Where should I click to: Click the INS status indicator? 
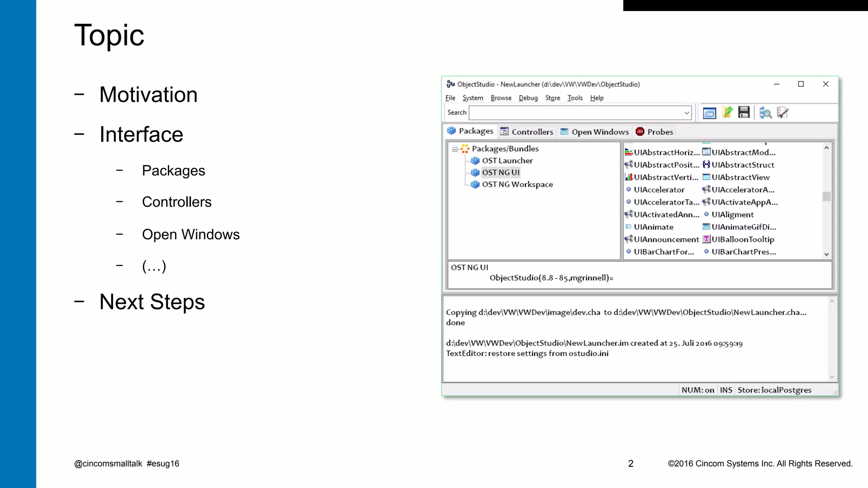click(726, 390)
